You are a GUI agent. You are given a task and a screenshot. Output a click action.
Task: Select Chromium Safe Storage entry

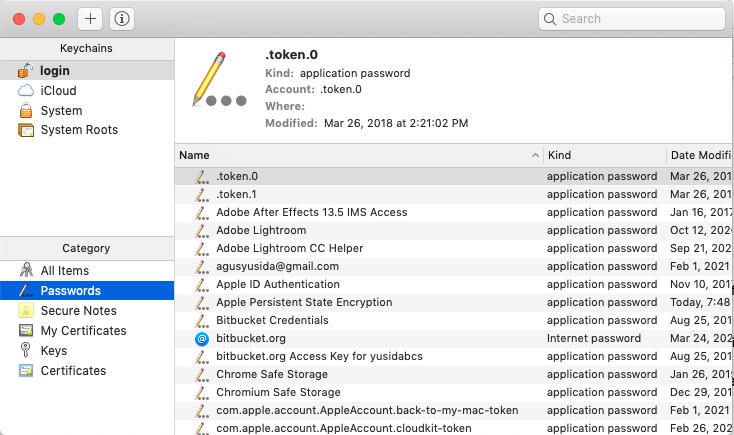pyautogui.click(x=455, y=392)
